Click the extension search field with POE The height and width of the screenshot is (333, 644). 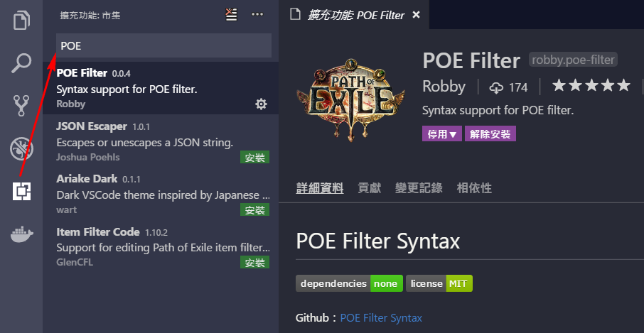[x=164, y=45]
